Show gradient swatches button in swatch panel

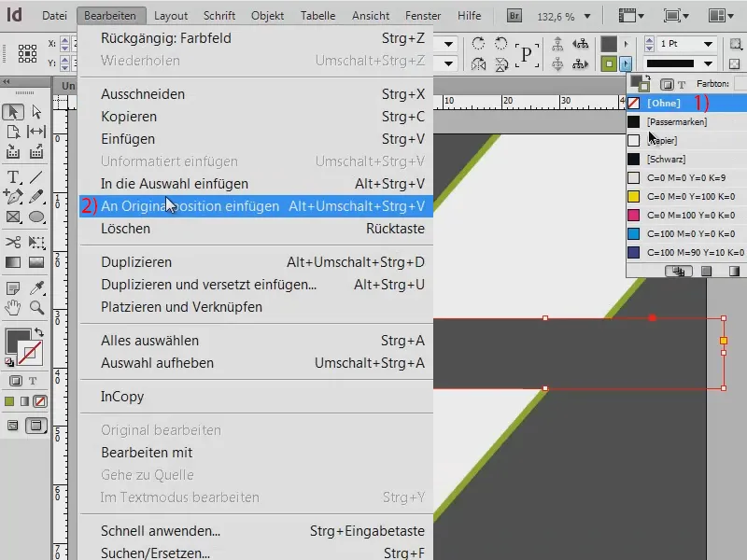(x=734, y=272)
